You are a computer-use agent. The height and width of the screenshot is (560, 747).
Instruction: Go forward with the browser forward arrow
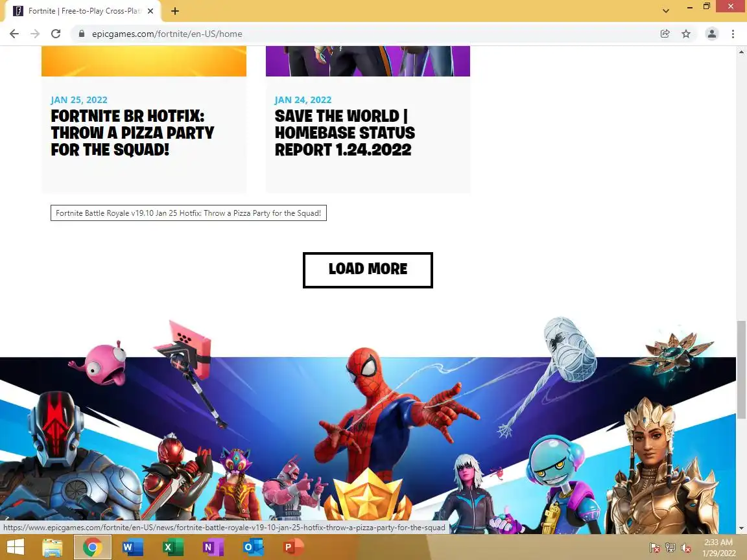point(35,34)
